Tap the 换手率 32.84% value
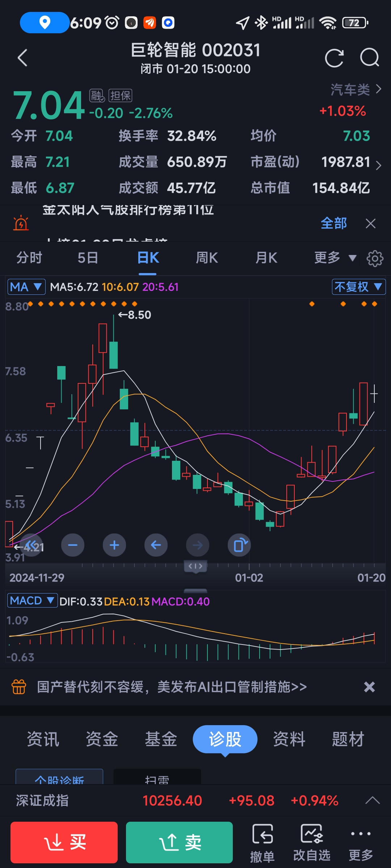 [192, 136]
